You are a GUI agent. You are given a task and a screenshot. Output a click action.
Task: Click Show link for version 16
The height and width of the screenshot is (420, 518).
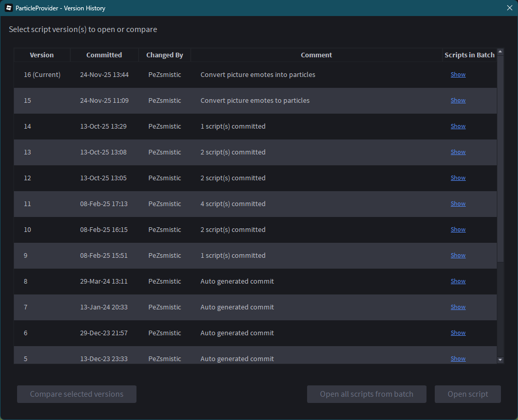coord(458,74)
